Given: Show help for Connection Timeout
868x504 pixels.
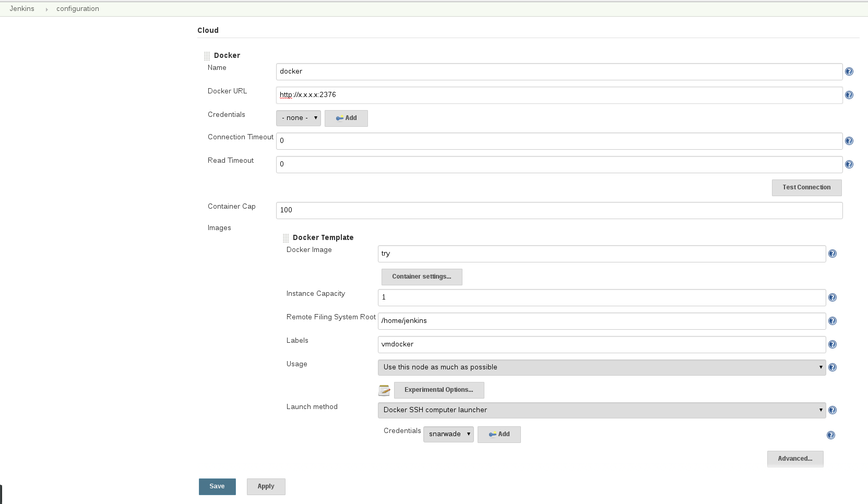Looking at the screenshot, I should pyautogui.click(x=849, y=141).
